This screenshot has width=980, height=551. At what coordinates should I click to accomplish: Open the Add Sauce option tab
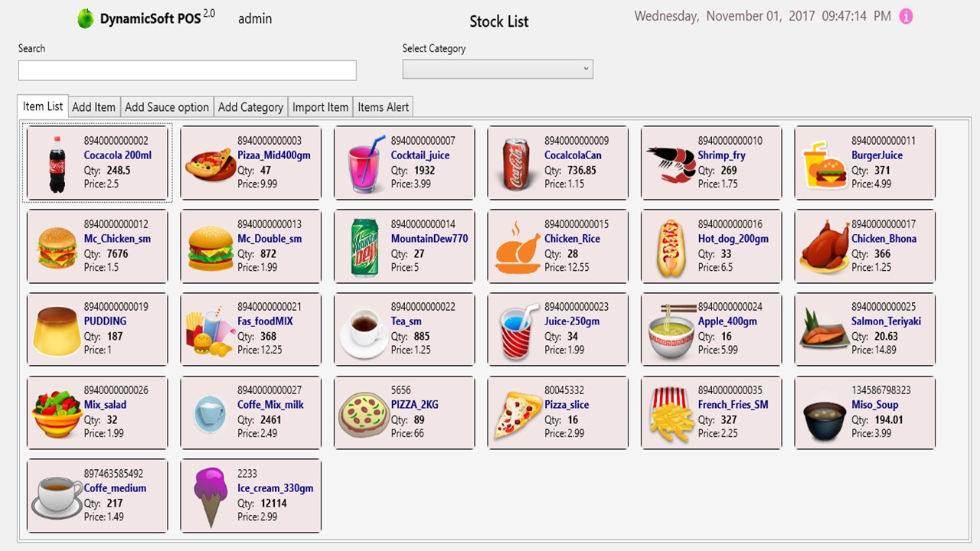tap(166, 106)
